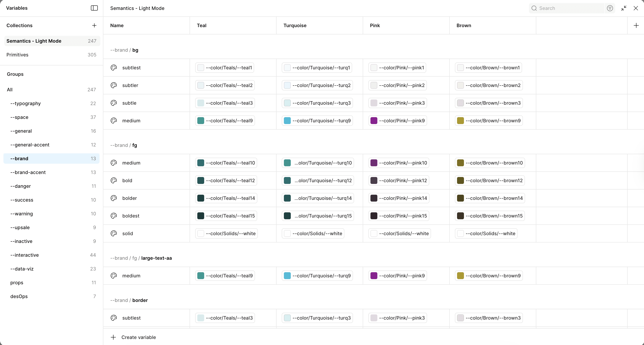The width and height of the screenshot is (644, 345).
Task: Click palette icon next to solid variable
Action: pos(114,233)
